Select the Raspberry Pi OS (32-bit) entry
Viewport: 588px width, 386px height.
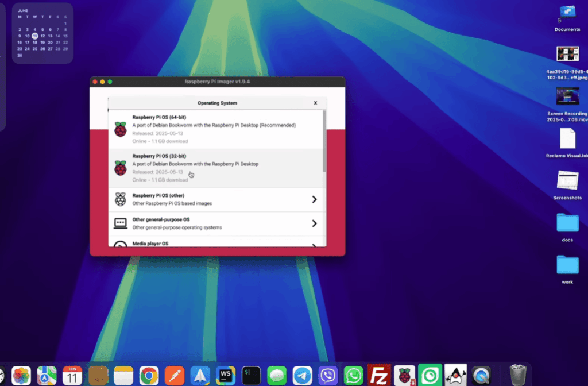click(x=212, y=166)
